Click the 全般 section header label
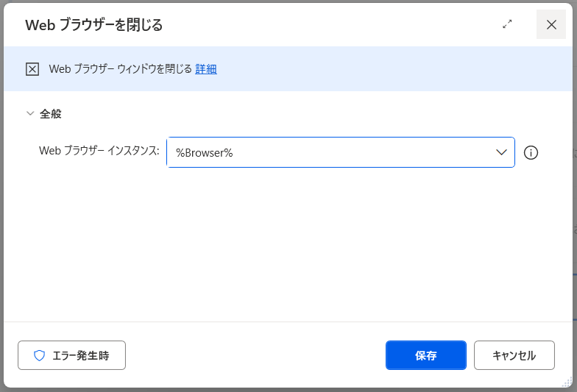 coord(51,114)
